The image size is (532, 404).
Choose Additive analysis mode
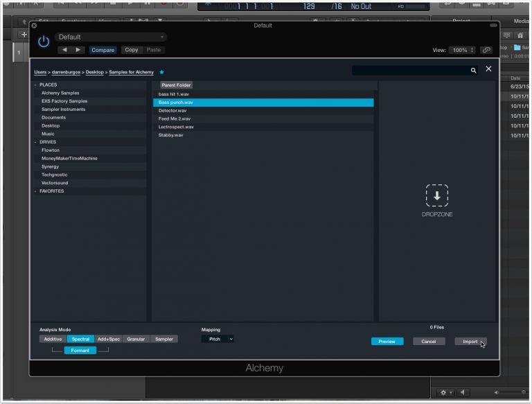53,339
